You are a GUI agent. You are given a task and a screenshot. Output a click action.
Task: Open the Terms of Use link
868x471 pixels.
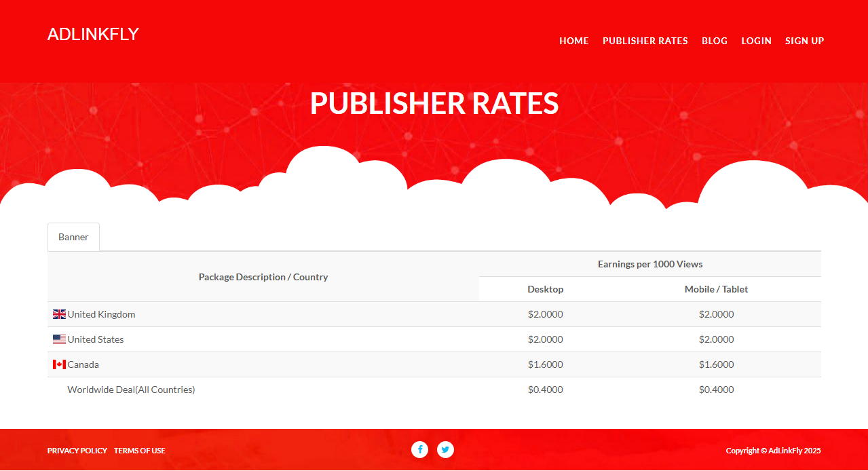tap(140, 451)
